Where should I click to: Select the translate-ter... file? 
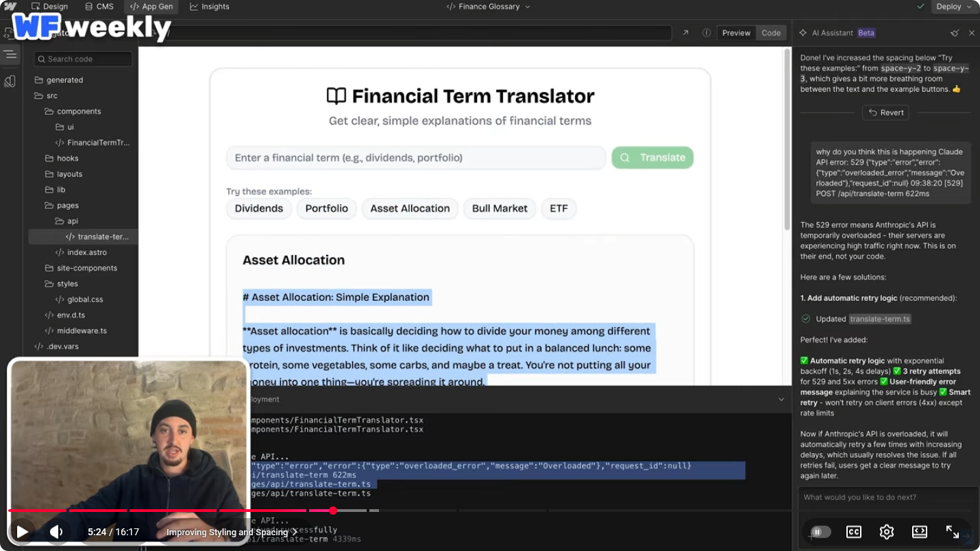pyautogui.click(x=83, y=236)
